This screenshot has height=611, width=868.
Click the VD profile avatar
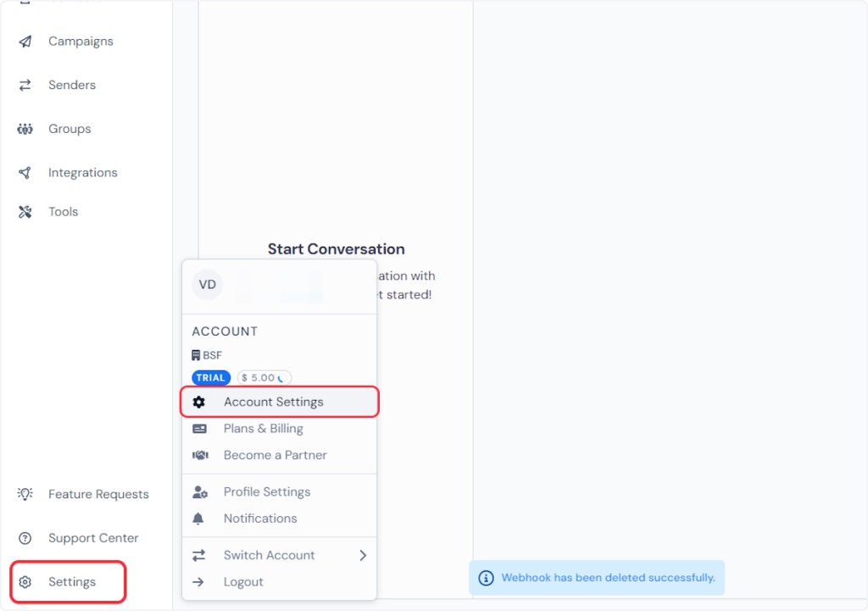point(208,285)
